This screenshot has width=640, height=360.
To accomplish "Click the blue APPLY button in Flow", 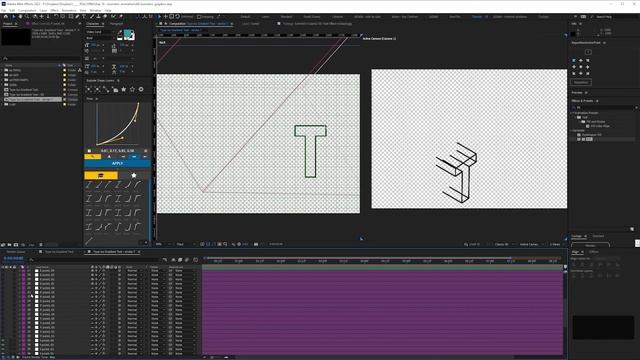I will (x=117, y=163).
